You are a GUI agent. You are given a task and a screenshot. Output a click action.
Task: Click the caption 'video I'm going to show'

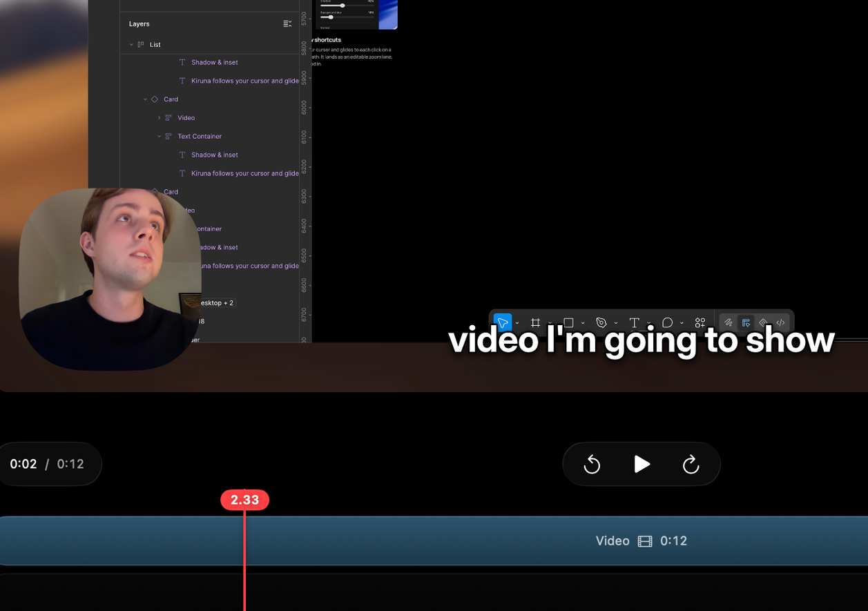(x=642, y=340)
